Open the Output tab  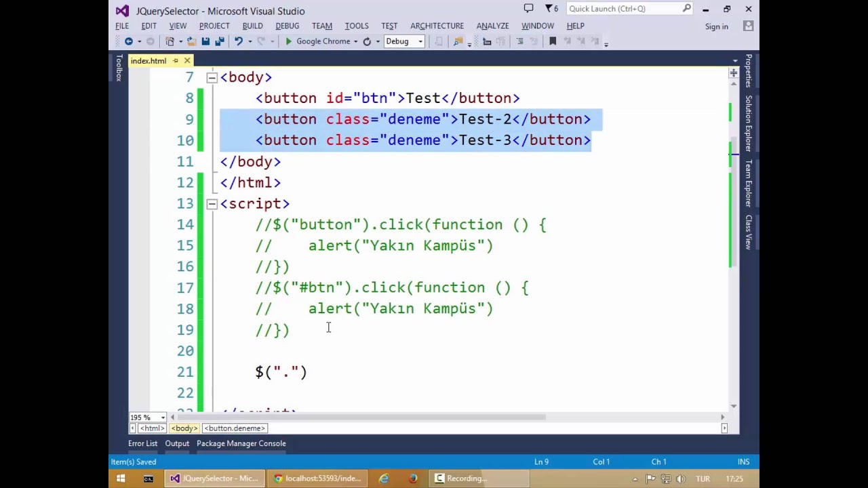(x=177, y=443)
